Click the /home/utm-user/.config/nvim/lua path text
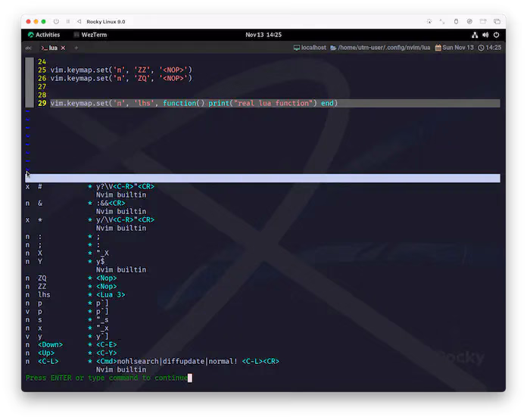527x420 pixels. coord(384,48)
